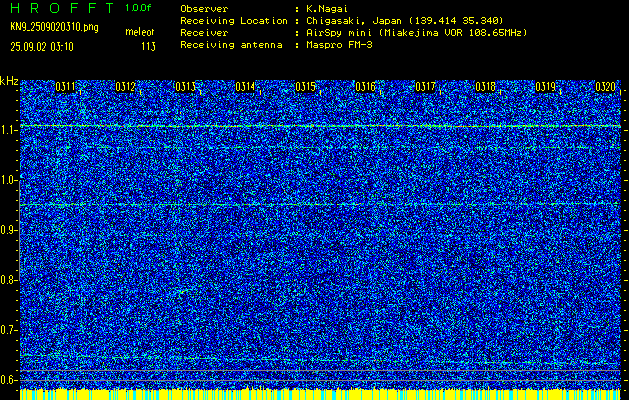The width and height of the screenshot is (629, 400).
Task: Click the 0313 time marker
Action: click(x=185, y=87)
